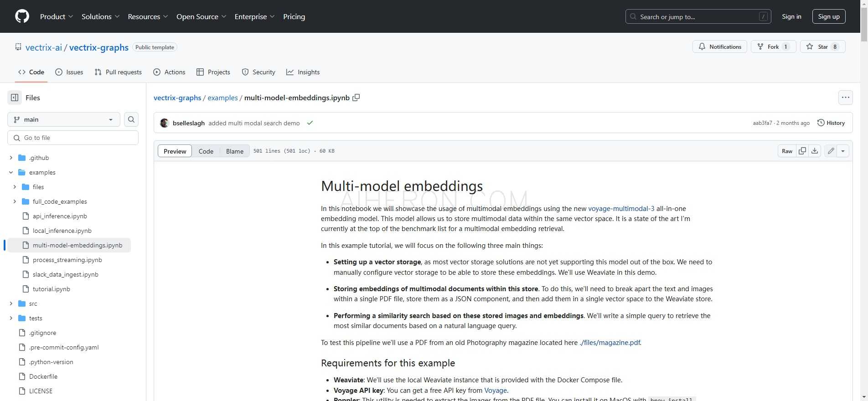Select the Preview file view

pyautogui.click(x=175, y=151)
